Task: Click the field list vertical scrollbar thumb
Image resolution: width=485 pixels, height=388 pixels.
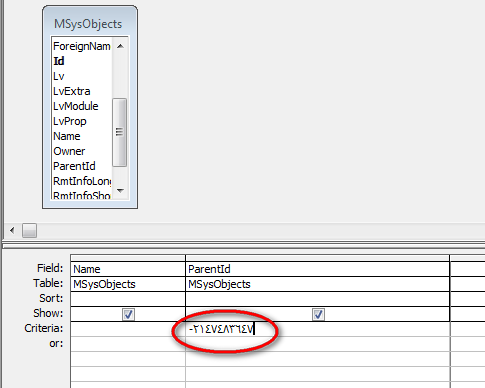Action: (x=120, y=132)
